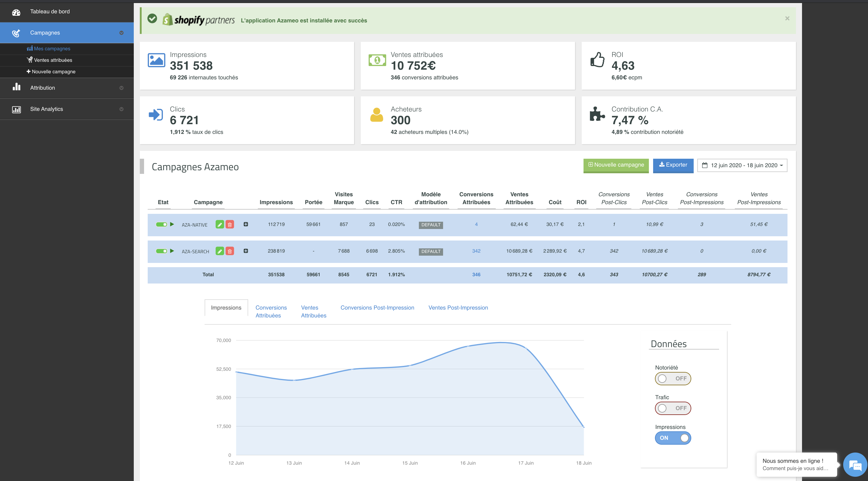Click the play icon for AZA-SEARCH
Screen dimensions: 868x481
click(172, 251)
